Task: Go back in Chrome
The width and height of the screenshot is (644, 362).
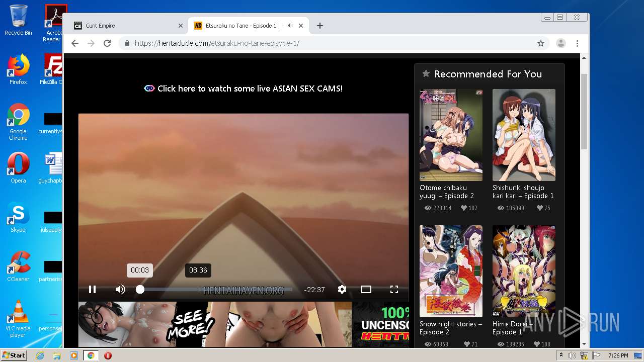Action: point(75,43)
